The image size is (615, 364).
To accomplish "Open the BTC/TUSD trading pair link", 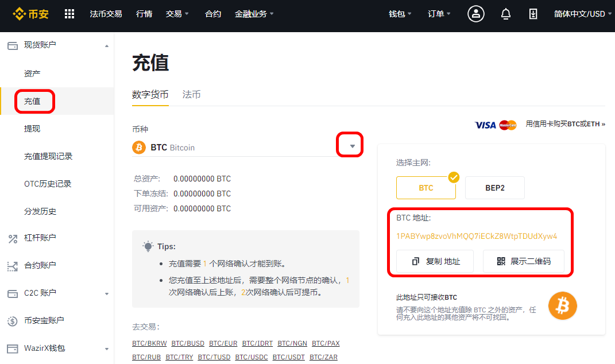I will (x=214, y=357).
